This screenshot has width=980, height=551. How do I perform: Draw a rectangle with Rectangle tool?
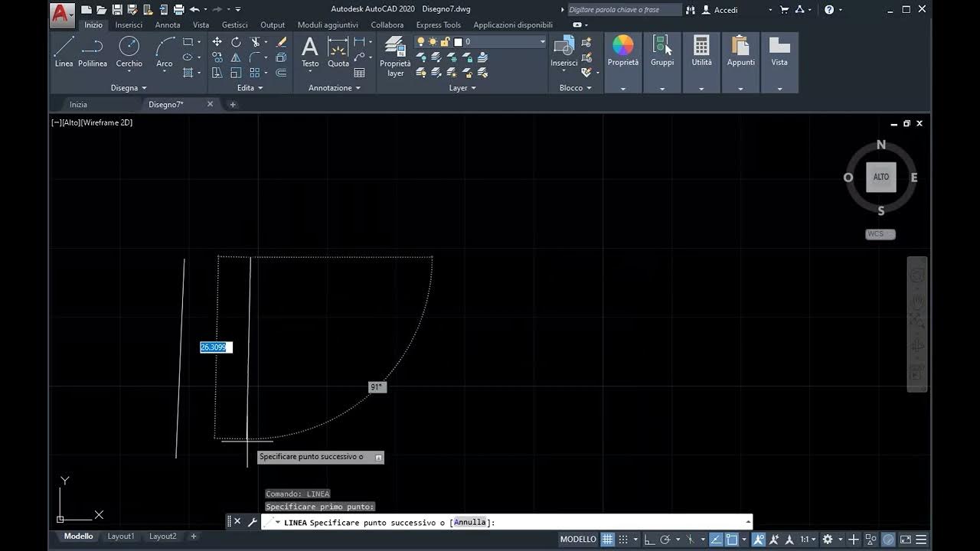point(188,42)
